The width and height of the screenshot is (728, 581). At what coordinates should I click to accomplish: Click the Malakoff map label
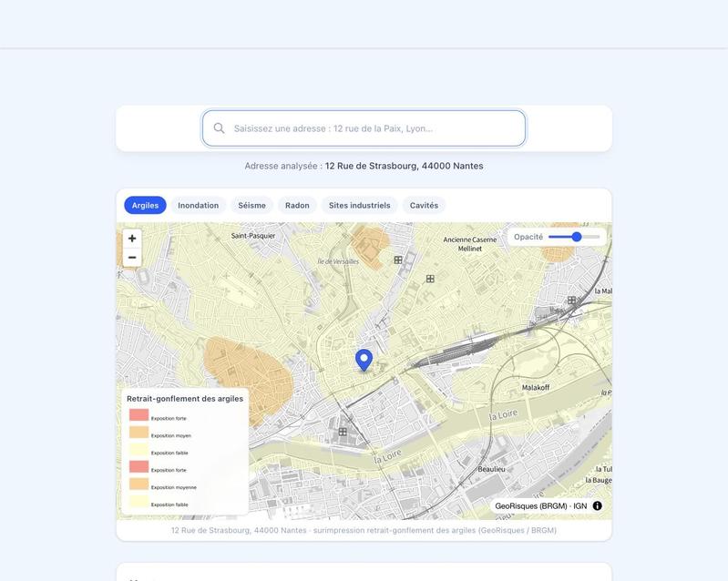[536, 388]
